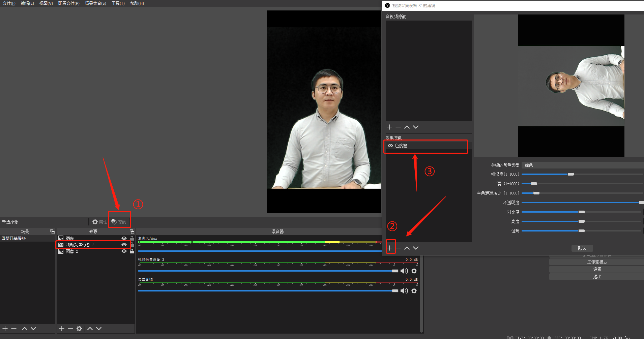Toggle the lock on 视频采集设备 3 source

tap(132, 245)
